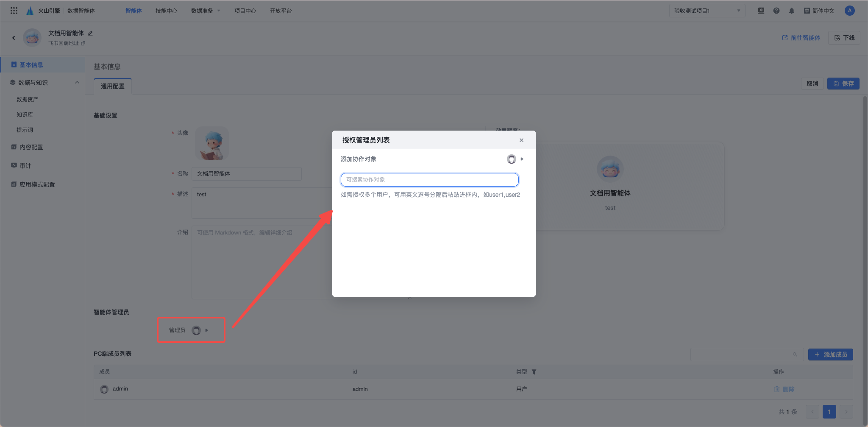868x427 pixels.
Task: Click the 可搜索协作对象 search input
Action: tap(429, 179)
